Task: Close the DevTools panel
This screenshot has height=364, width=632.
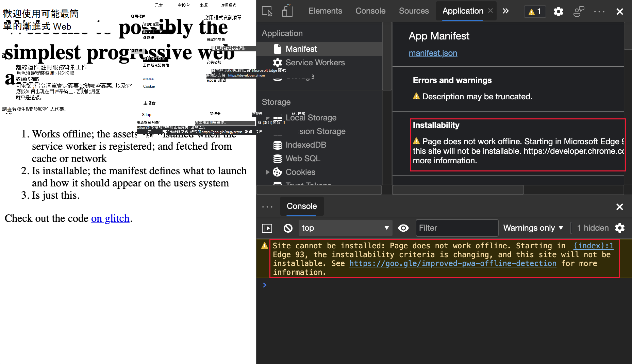Action: 619,12
